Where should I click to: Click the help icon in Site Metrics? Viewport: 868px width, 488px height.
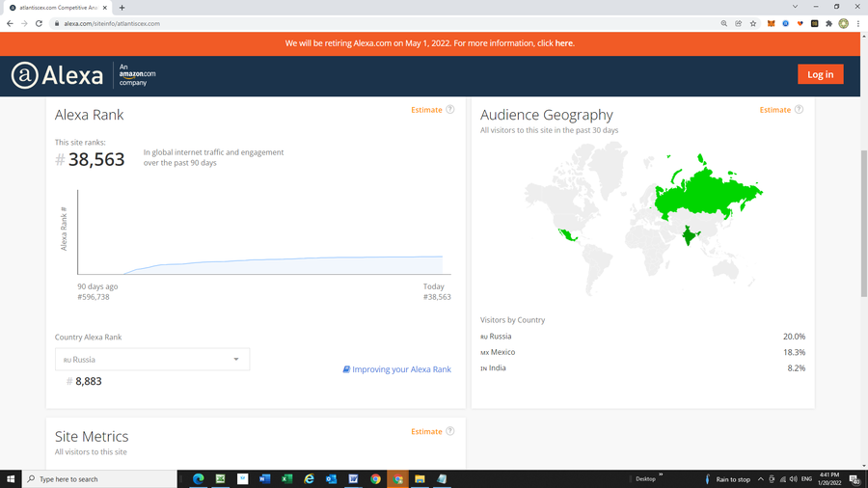[x=449, y=431]
